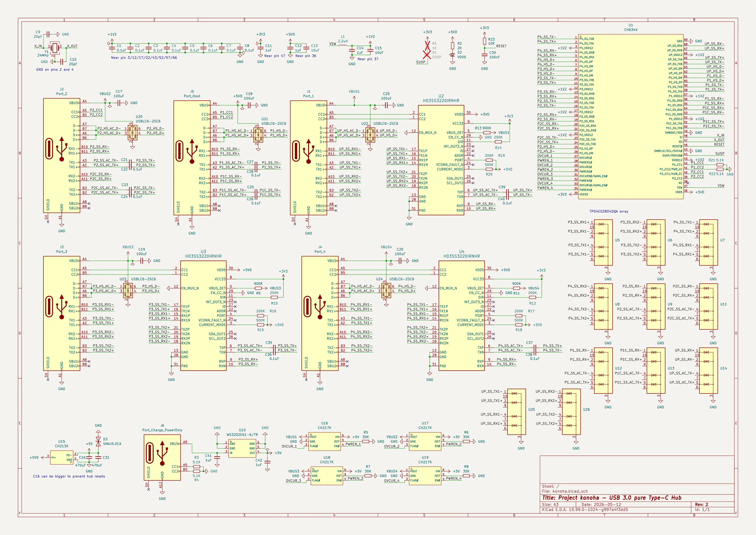Select the J3 Port_3 USB-C connector

coord(62,313)
